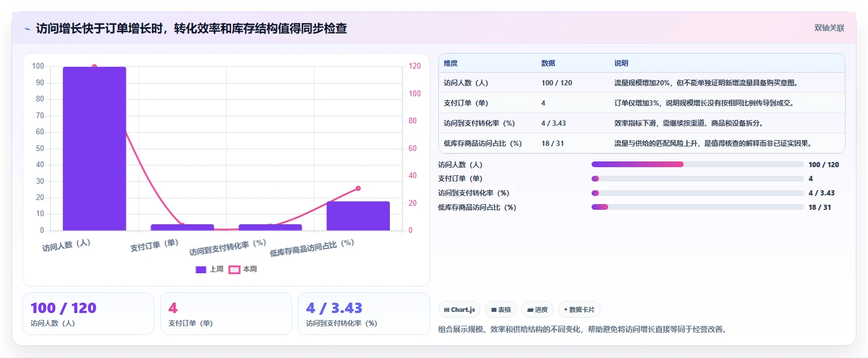Click the 18 / 31 progress value
The height and width of the screenshot is (358, 868).
tap(820, 208)
